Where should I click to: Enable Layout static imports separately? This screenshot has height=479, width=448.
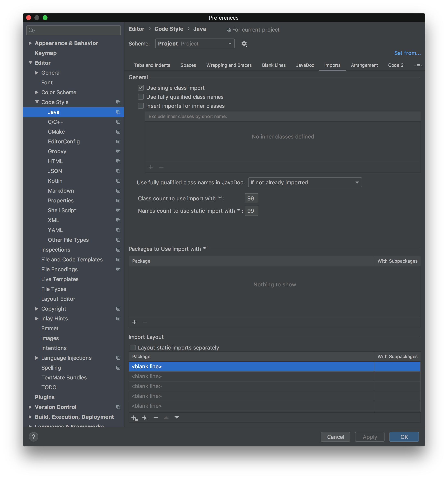133,347
